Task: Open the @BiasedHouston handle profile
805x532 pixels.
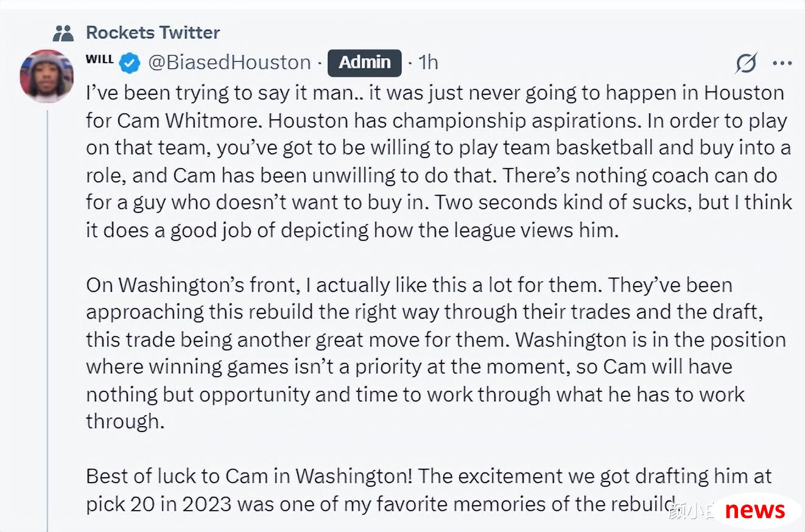Action: [230, 62]
